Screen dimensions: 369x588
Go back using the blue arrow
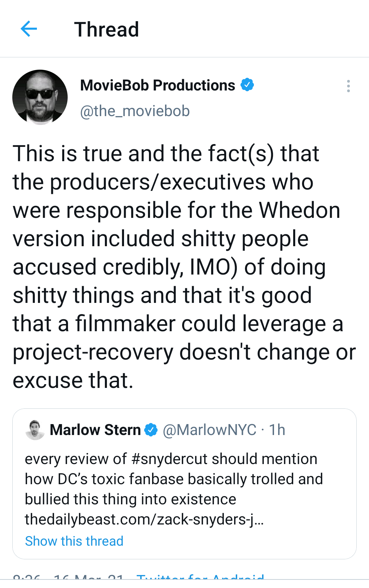[29, 29]
